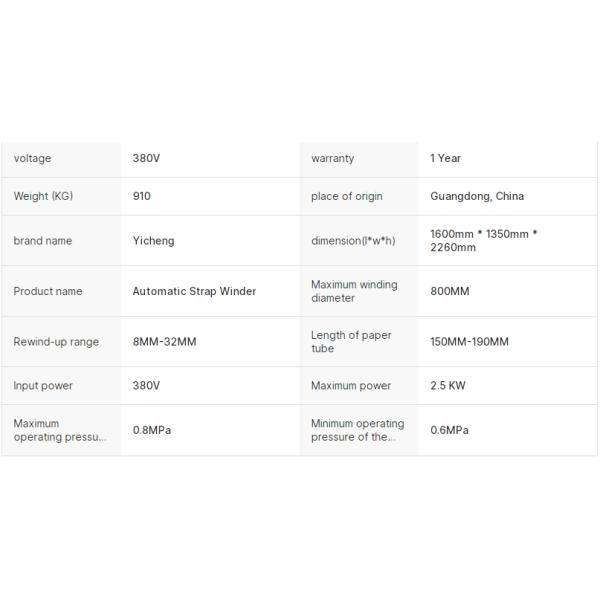Expand the truncated Minimum operating pressure label
Screen dimensions: 600x600
358,430
